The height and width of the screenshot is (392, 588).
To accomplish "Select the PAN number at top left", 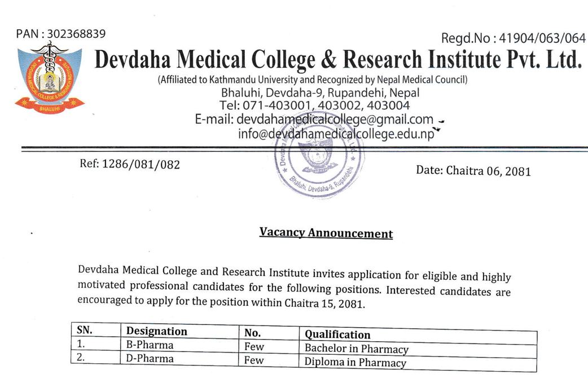I will click(61, 34).
